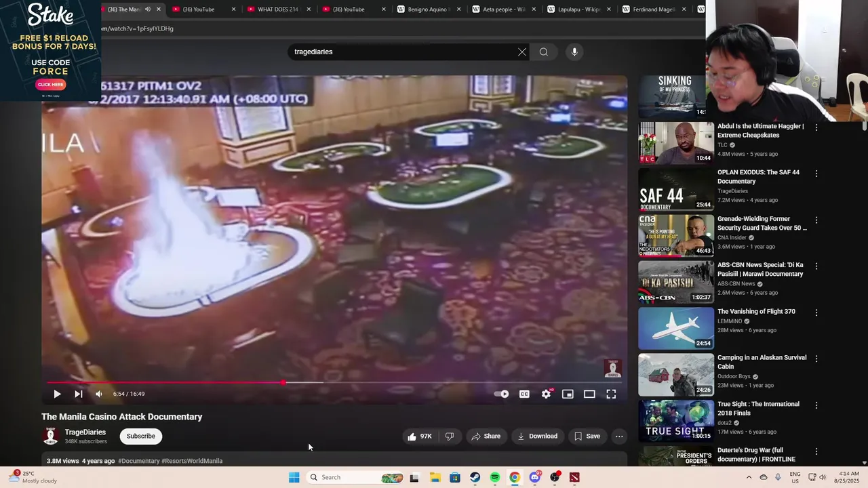Click the Download button
The width and height of the screenshot is (868, 488).
(537, 436)
